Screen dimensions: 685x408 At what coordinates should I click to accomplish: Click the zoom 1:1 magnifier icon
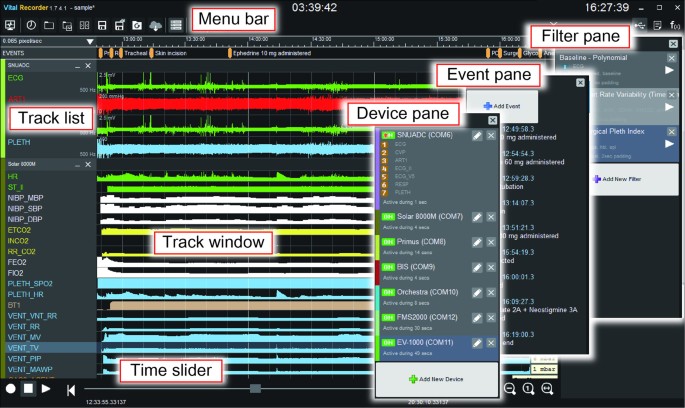pos(528,388)
